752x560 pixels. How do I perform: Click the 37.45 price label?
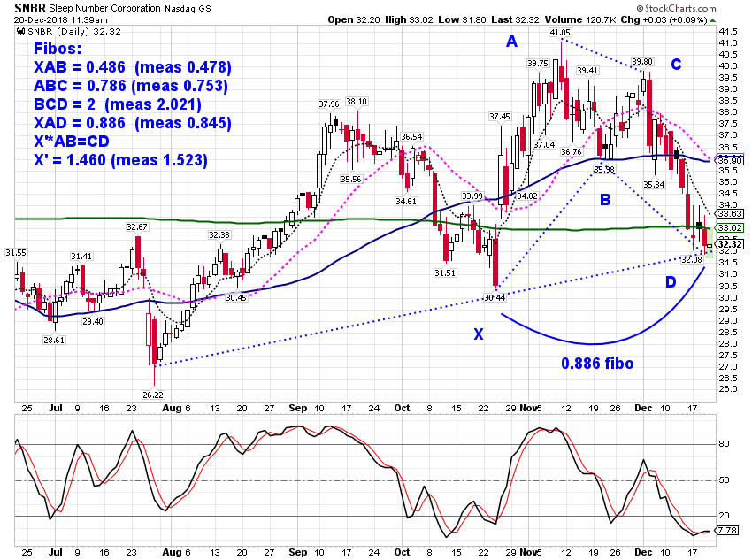(500, 117)
